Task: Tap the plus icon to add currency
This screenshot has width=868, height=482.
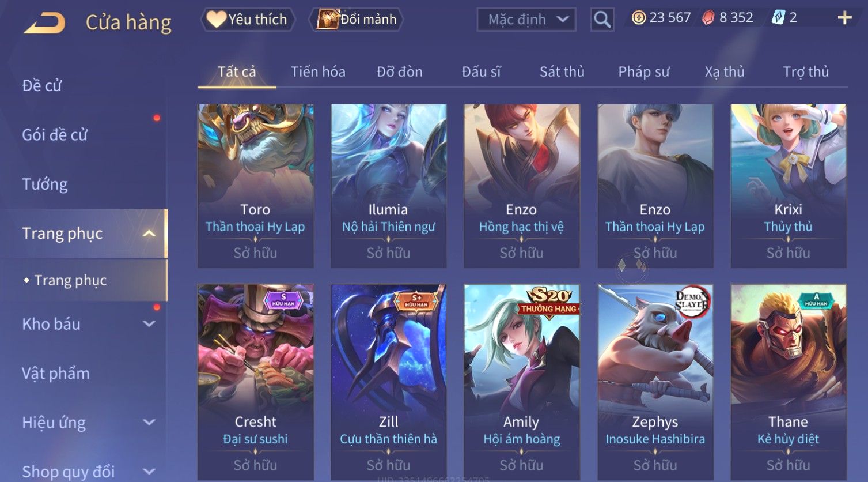Action: point(844,18)
